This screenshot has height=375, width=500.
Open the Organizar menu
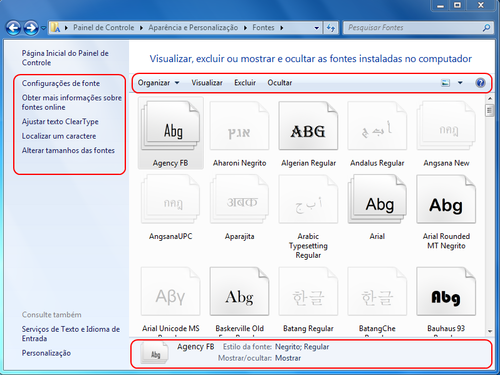[158, 83]
